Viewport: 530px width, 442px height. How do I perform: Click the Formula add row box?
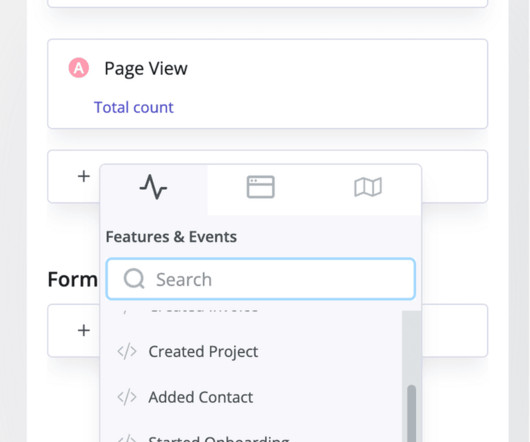pyautogui.click(x=267, y=330)
